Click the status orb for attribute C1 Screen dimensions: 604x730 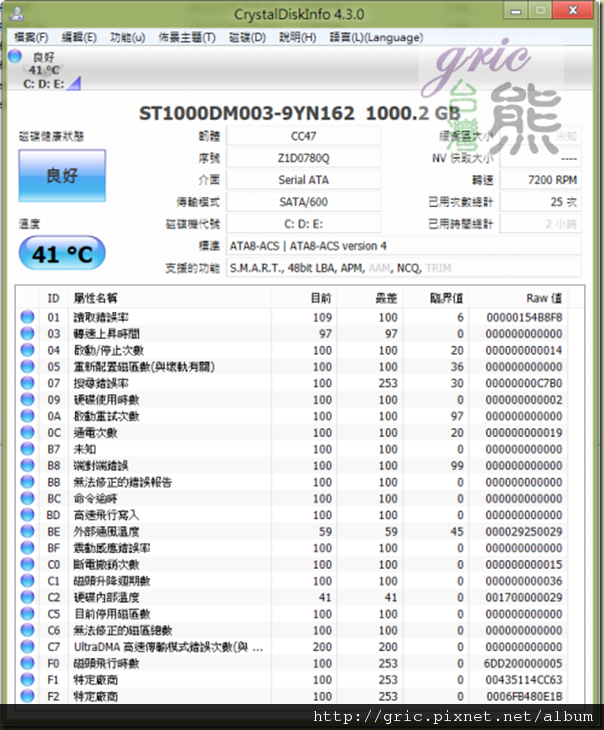click(27, 581)
